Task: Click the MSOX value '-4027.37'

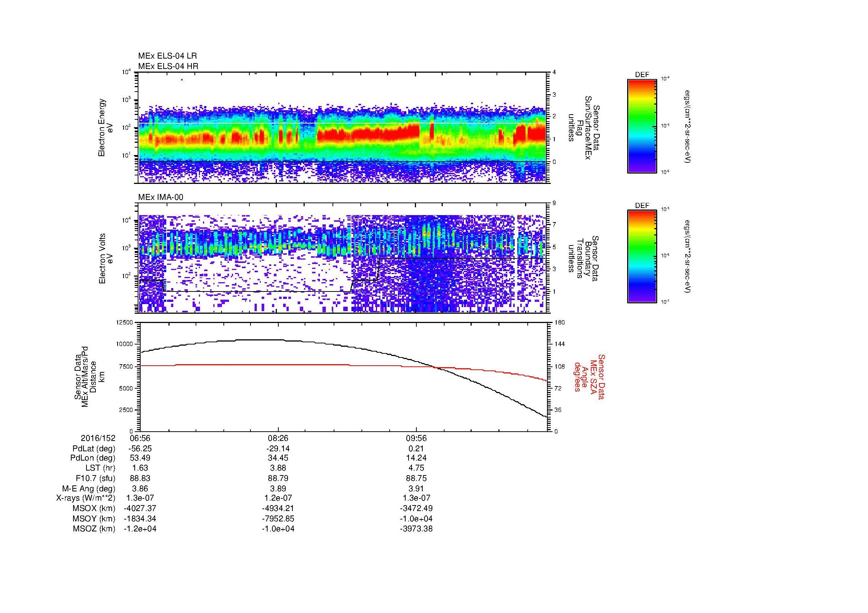Action: click(x=140, y=508)
